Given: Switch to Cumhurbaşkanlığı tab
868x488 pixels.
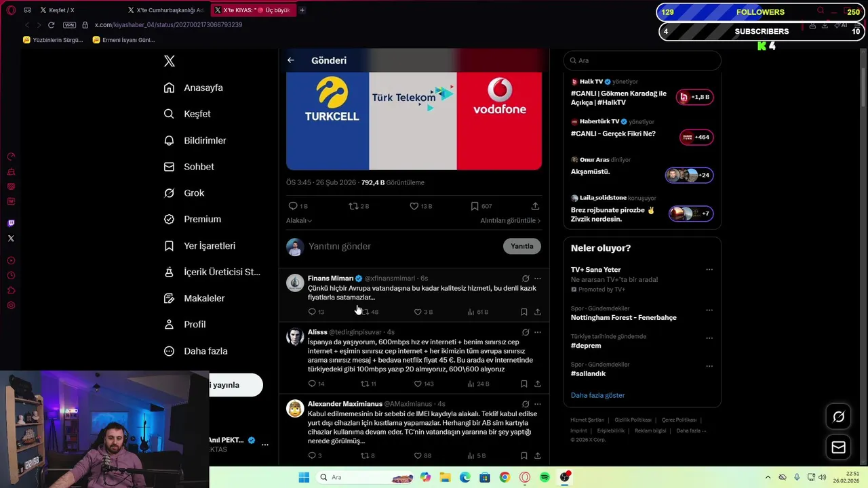Looking at the screenshot, I should (x=165, y=10).
